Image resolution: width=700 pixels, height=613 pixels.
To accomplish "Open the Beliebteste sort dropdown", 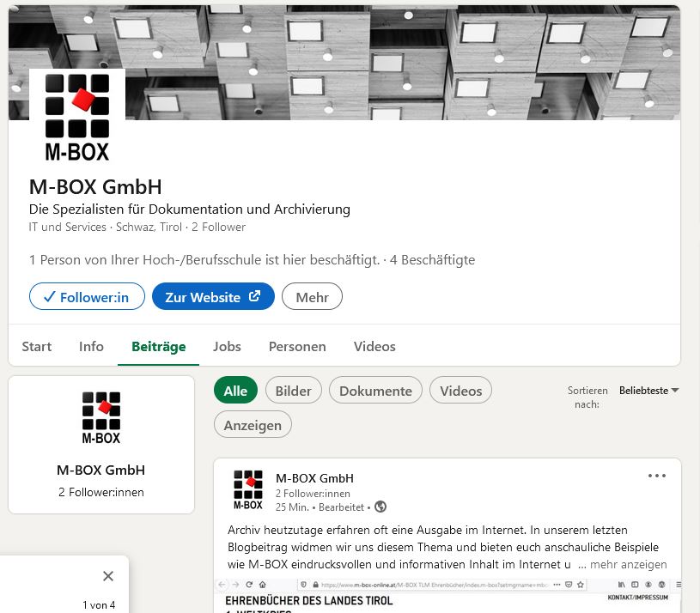I will [x=648, y=391].
